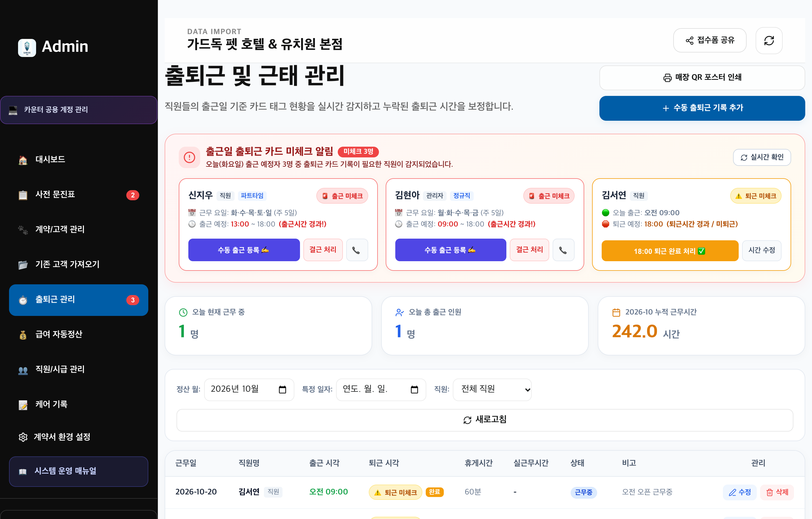The image size is (812, 519).
Task: Click 근무중 status in table
Action: (583, 492)
